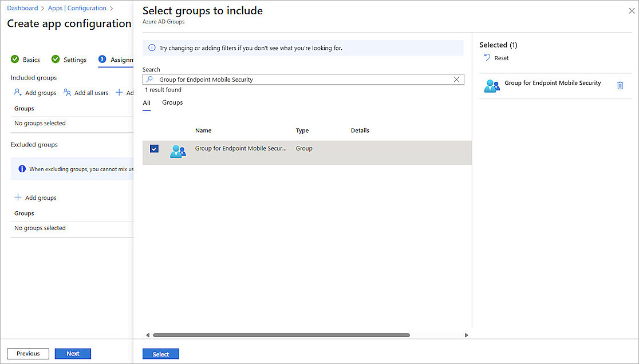
Task: Sort results by Type column
Action: [302, 130]
